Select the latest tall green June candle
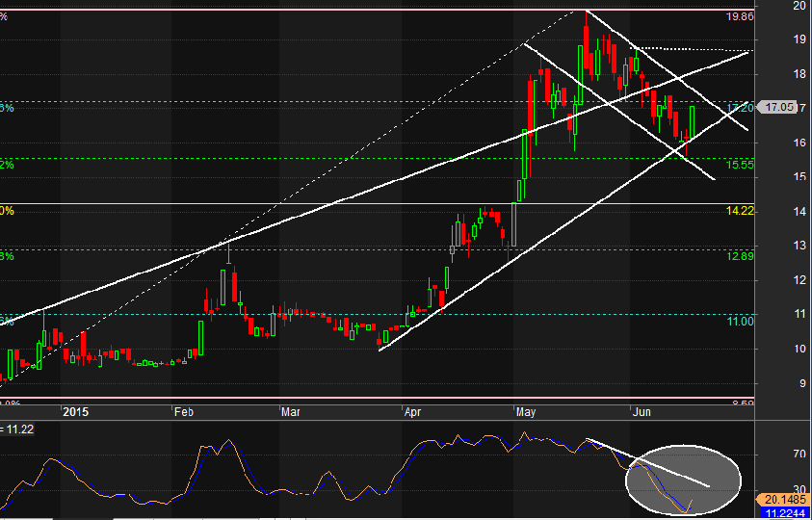812x520 pixels. [693, 122]
